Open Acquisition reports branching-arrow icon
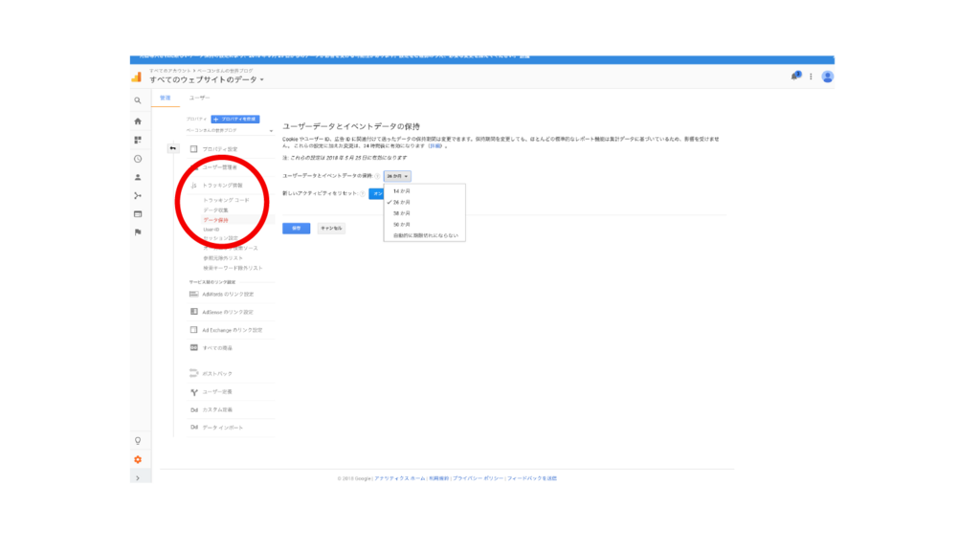Image resolution: width=980 pixels, height=551 pixels. tap(138, 195)
